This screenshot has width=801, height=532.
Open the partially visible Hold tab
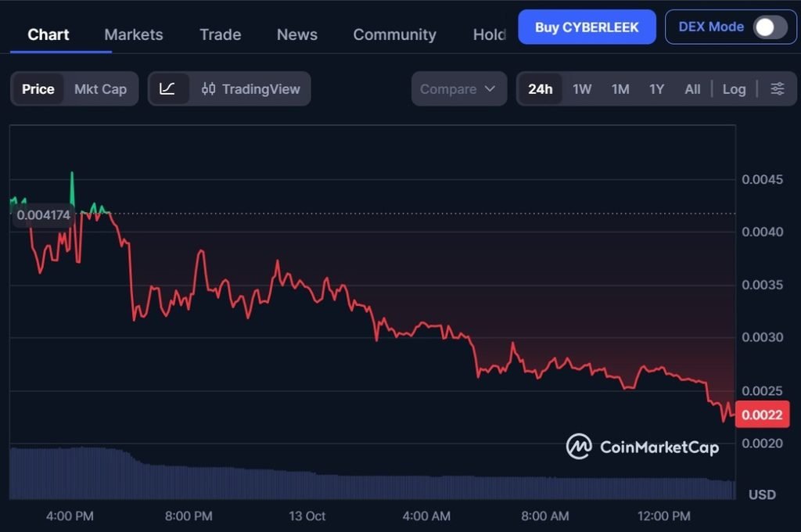click(489, 34)
